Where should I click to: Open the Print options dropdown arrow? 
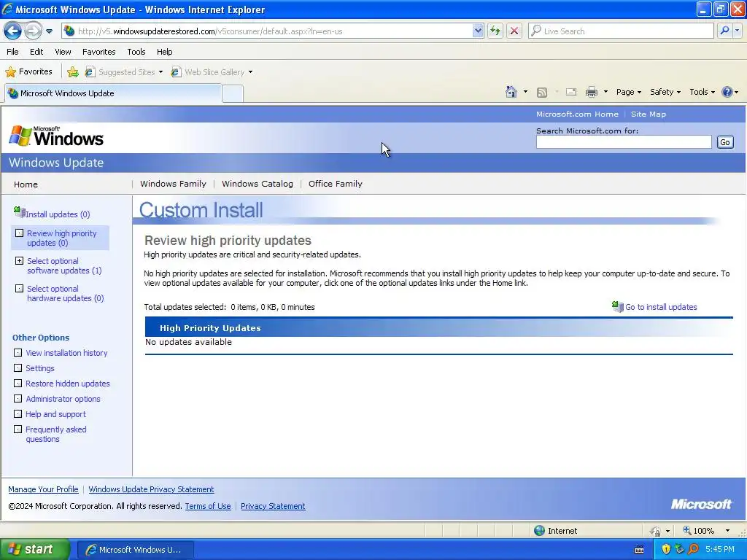click(605, 92)
